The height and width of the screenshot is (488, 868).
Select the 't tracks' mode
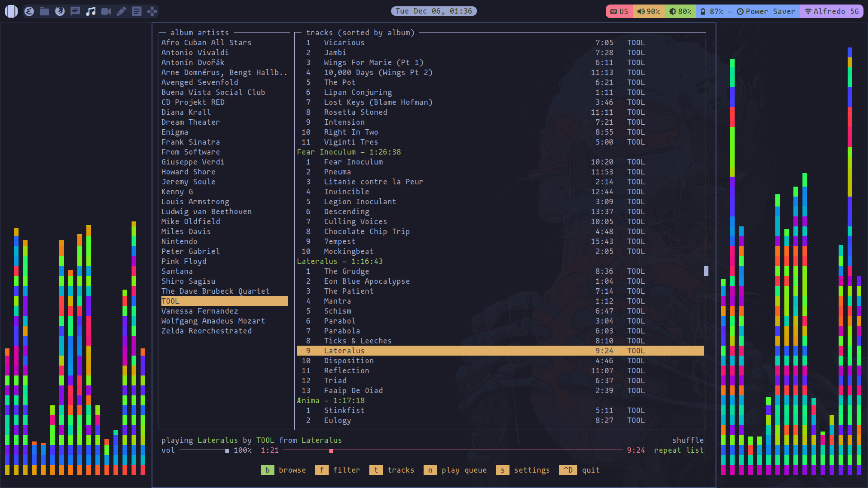392,470
